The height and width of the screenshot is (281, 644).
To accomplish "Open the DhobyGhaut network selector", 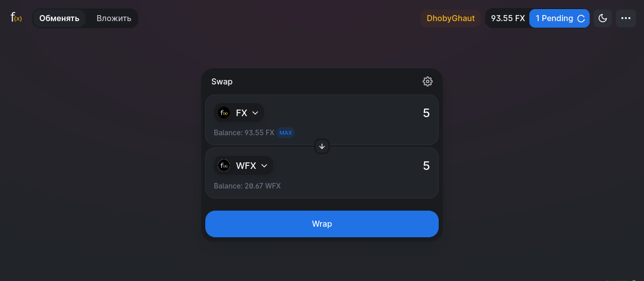I will tap(451, 19).
